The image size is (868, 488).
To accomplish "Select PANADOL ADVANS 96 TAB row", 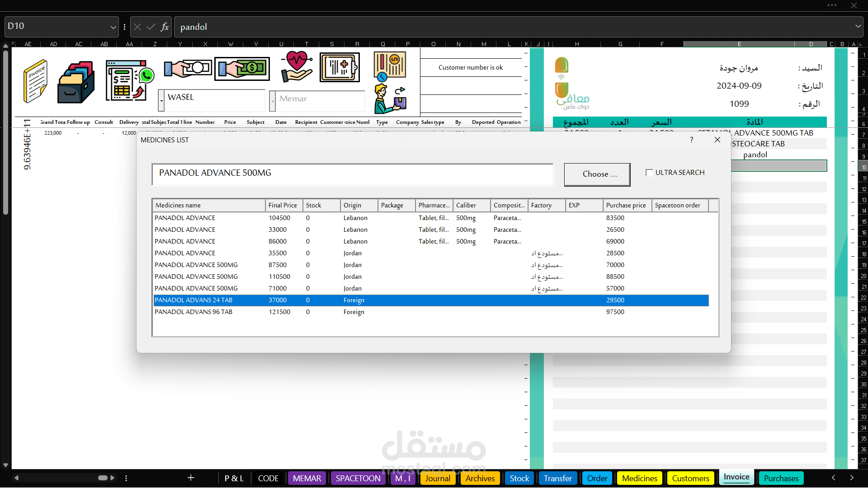I will (x=431, y=312).
